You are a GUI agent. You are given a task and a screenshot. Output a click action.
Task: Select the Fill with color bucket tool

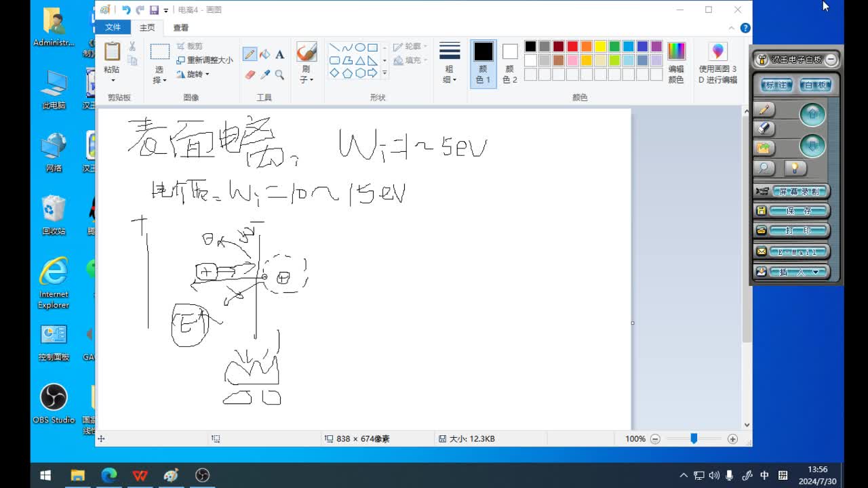point(264,54)
